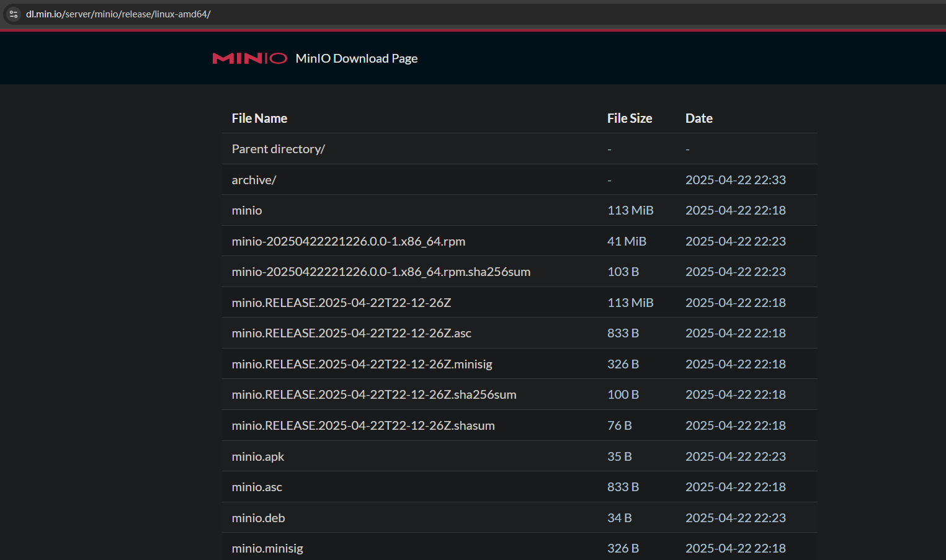The width and height of the screenshot is (946, 560).
Task: Open the minio.asc signature file
Action: tap(257, 487)
